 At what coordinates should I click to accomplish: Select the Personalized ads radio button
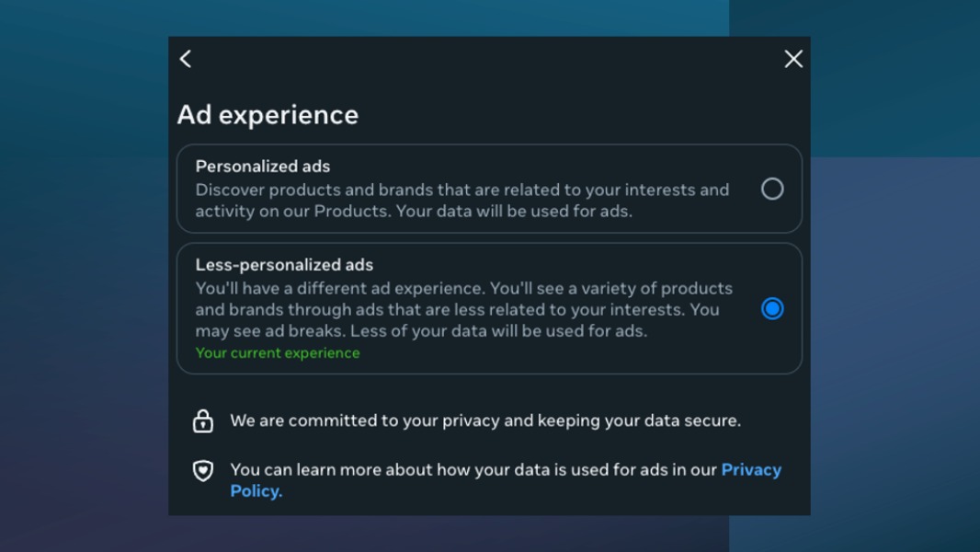tap(772, 189)
